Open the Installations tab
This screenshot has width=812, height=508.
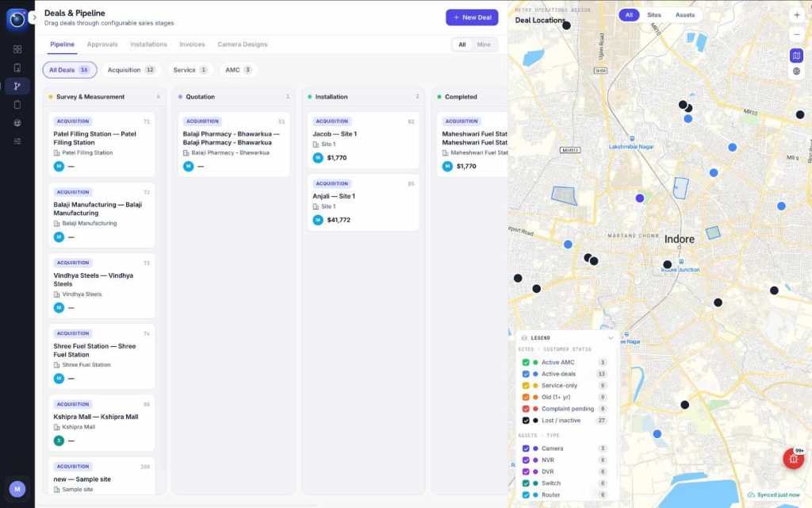pyautogui.click(x=148, y=44)
